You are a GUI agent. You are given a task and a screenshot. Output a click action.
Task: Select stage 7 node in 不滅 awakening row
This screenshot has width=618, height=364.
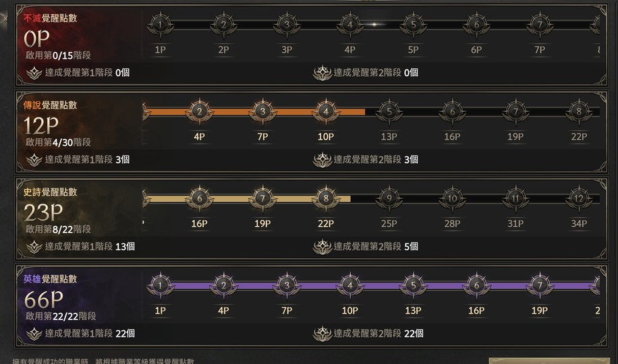tap(539, 25)
